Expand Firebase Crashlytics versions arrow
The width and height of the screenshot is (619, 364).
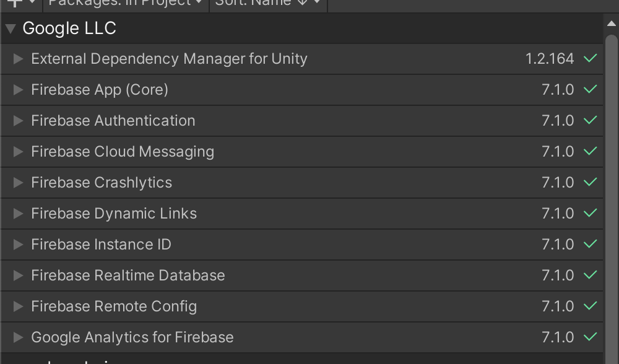18,183
